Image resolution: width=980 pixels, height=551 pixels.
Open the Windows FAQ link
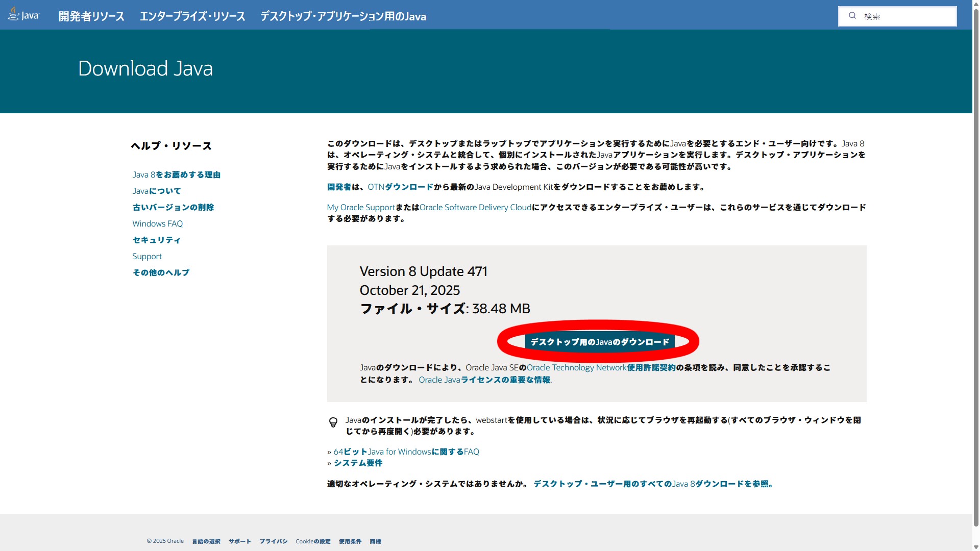157,223
